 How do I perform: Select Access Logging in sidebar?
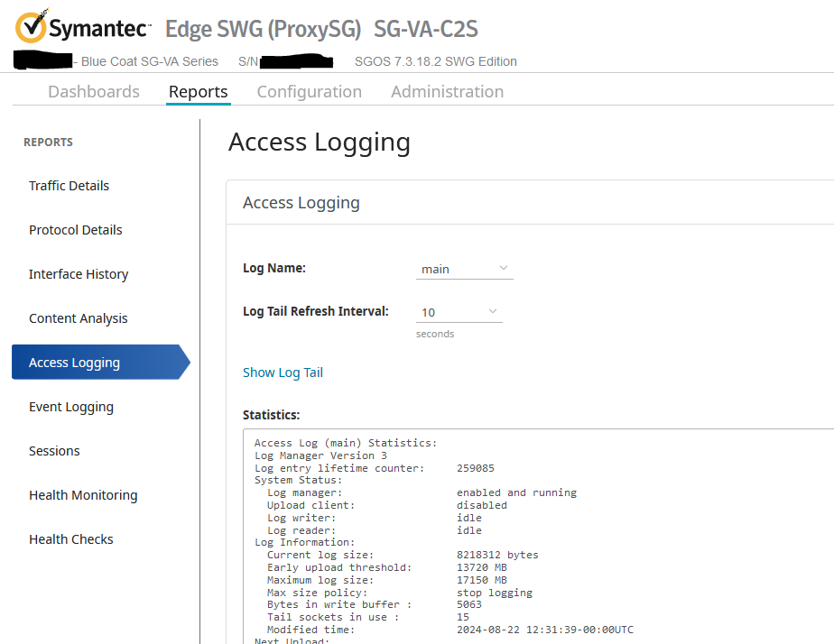click(74, 363)
